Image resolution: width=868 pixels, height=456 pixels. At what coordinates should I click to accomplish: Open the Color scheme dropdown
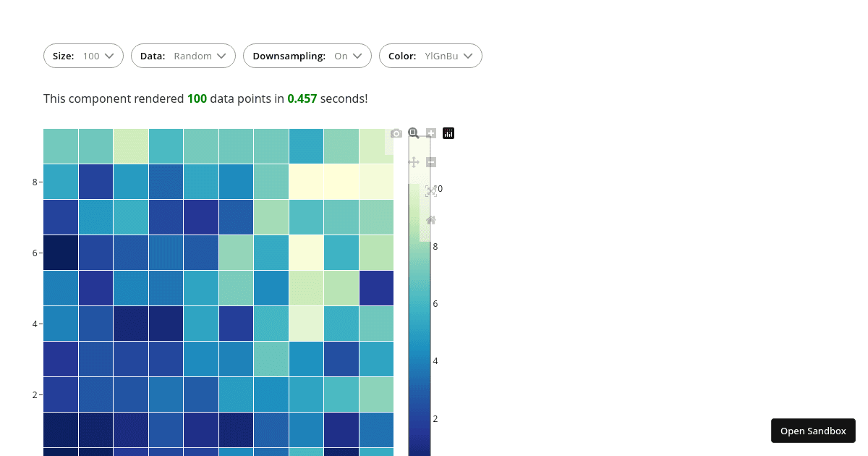pos(430,56)
